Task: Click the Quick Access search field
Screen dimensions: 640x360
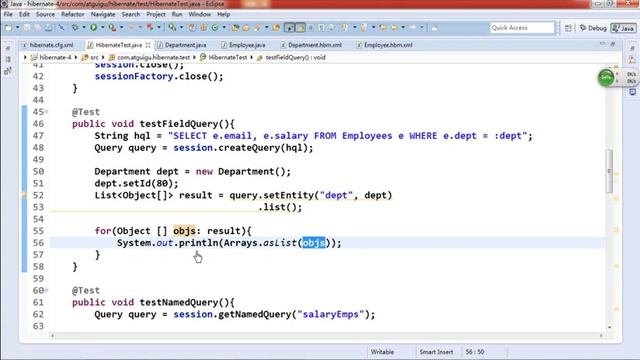Action: [522, 28]
